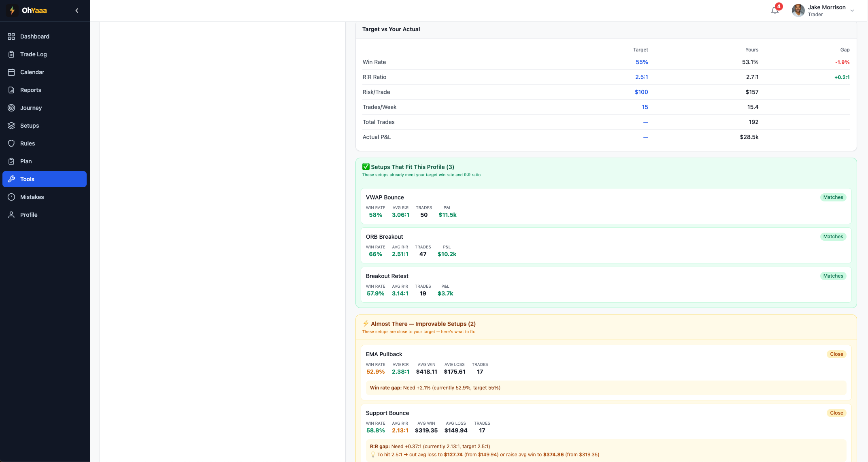The width and height of the screenshot is (868, 462).
Task: Click Matches badge on Breakout Retest
Action: (833, 276)
